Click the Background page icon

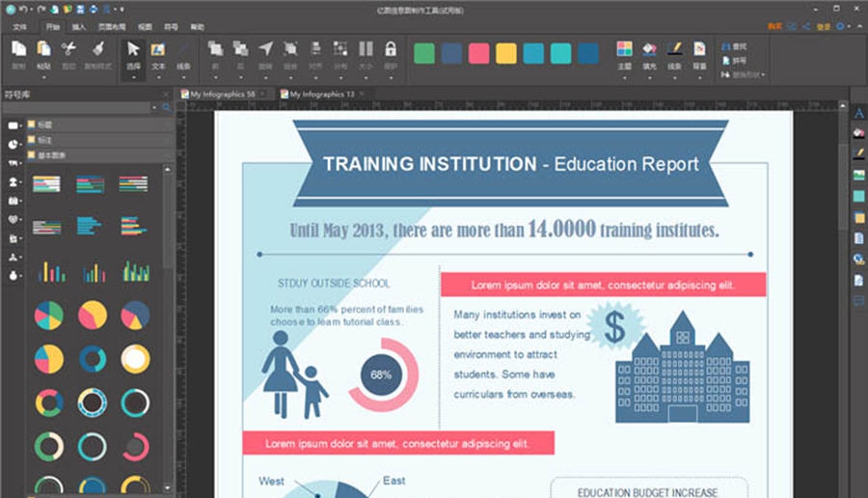(700, 49)
